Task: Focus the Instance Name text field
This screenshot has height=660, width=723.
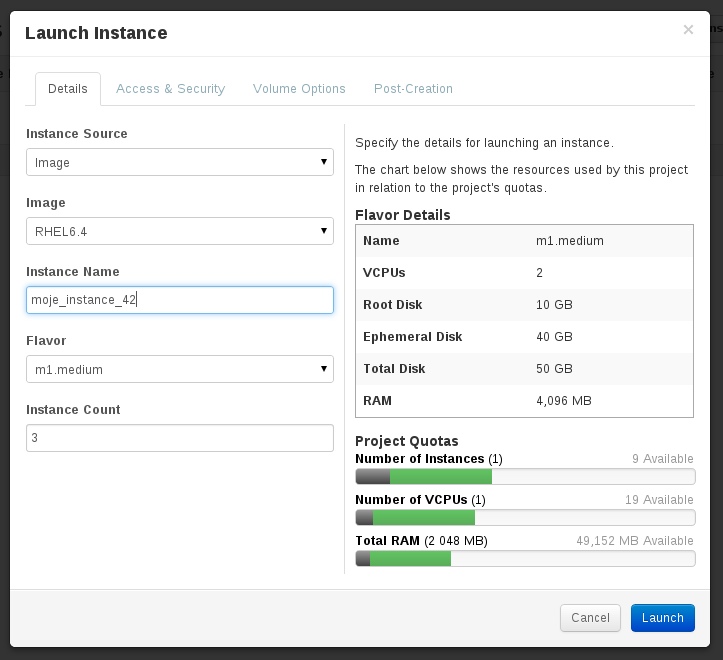Action: point(180,300)
